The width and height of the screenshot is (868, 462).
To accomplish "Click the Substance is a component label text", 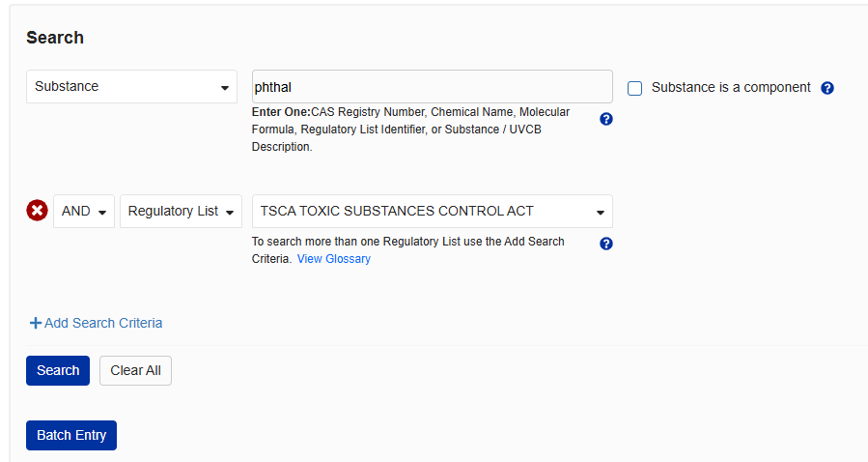I will 731,87.
